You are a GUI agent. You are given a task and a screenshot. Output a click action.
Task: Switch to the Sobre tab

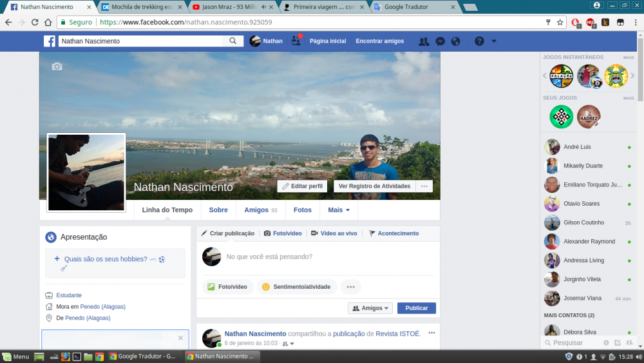[x=218, y=210]
